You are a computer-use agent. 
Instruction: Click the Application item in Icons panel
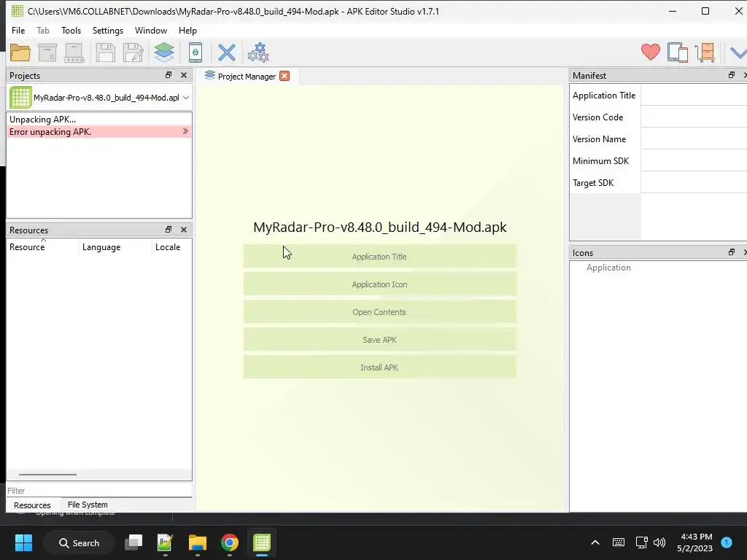(x=608, y=268)
